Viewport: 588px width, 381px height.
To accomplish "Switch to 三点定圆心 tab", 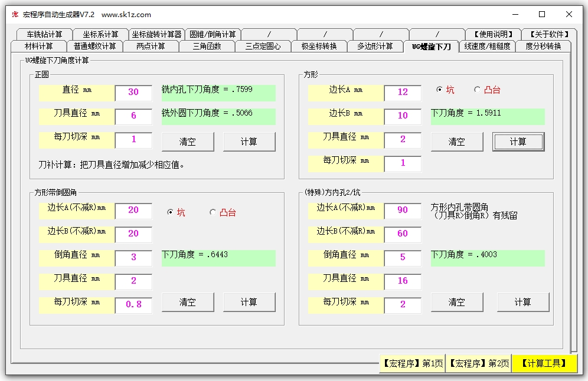I will (x=263, y=46).
